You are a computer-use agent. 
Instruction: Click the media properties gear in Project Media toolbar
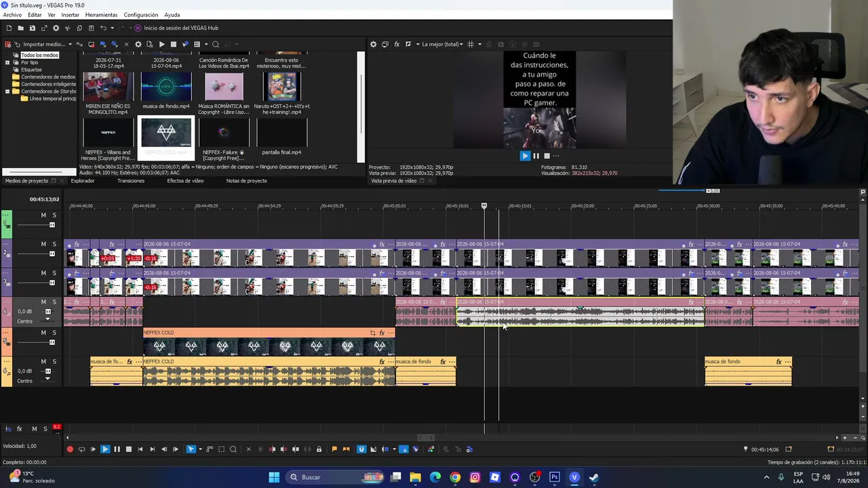[x=138, y=45]
